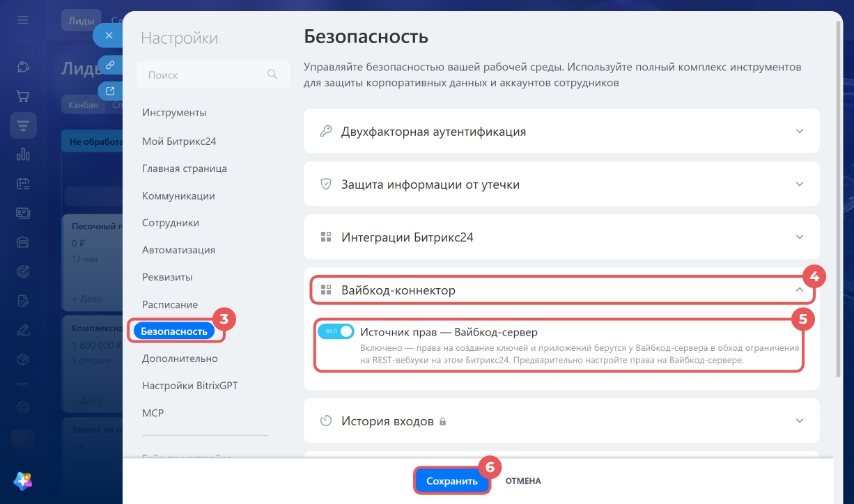The image size is (854, 504).
Task: Click Защита информации от утечки title
Action: (430, 184)
